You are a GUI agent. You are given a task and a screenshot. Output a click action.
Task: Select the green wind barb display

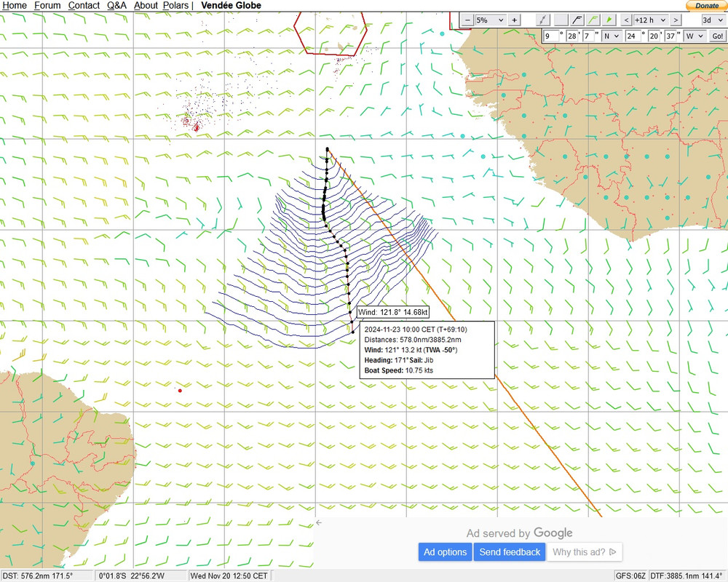(593, 20)
